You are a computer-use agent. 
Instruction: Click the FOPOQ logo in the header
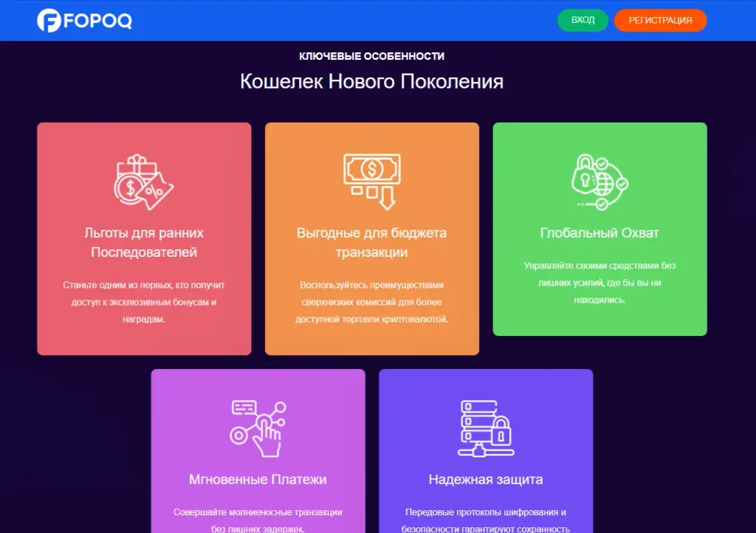tap(84, 20)
